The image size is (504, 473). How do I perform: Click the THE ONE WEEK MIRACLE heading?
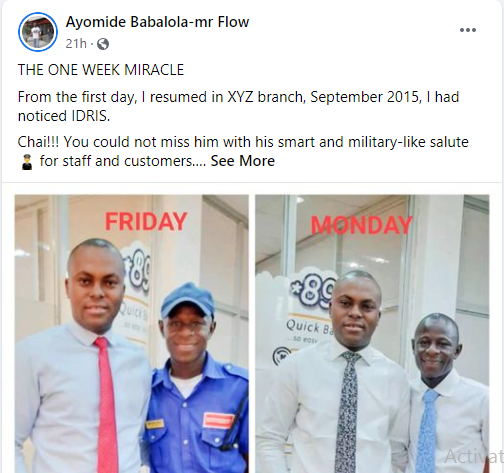tap(101, 70)
